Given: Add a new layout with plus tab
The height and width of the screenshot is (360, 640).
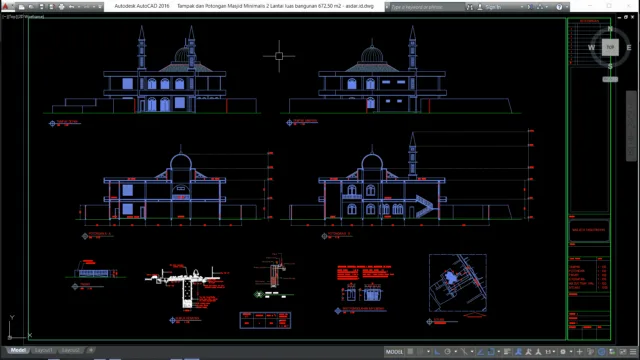Looking at the screenshot, I should coord(91,350).
